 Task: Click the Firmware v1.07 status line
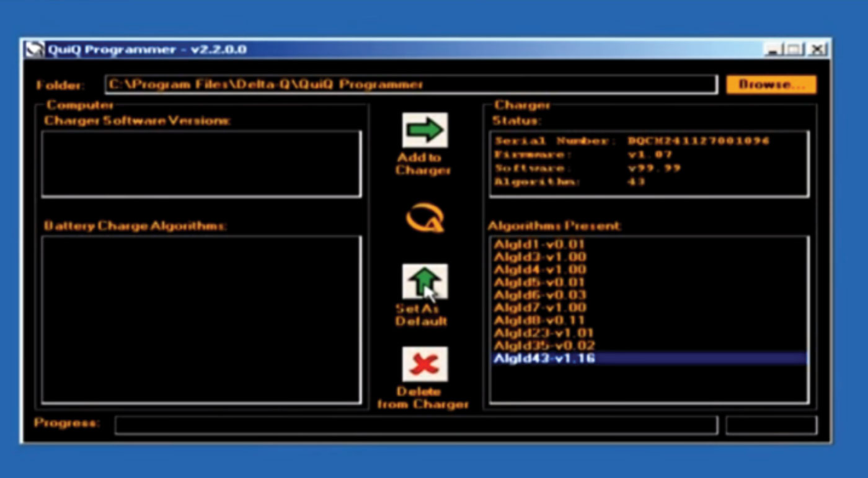point(583,154)
